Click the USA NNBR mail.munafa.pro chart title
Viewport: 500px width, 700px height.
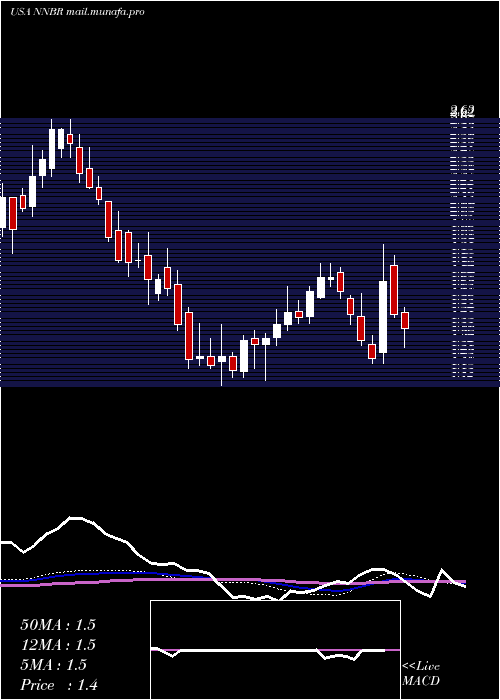(77, 12)
